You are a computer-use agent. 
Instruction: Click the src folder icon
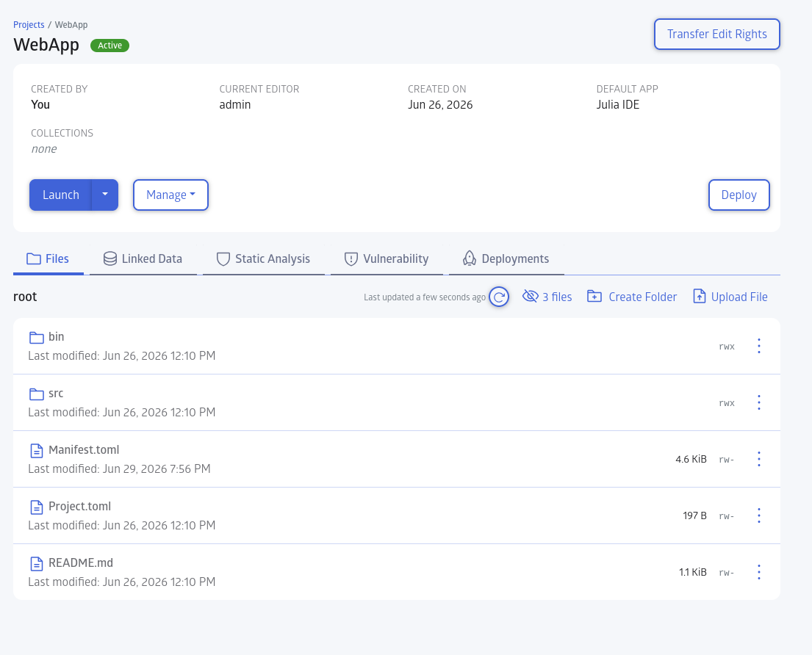pyautogui.click(x=36, y=394)
